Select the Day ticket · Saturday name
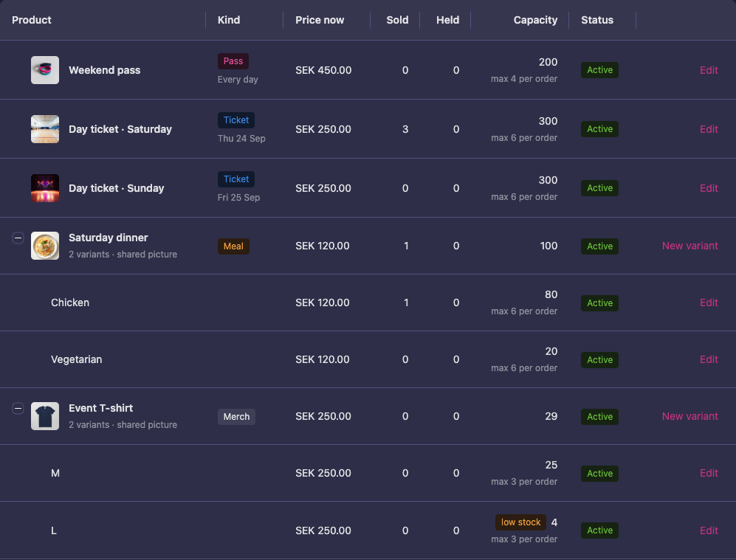 [x=120, y=129]
